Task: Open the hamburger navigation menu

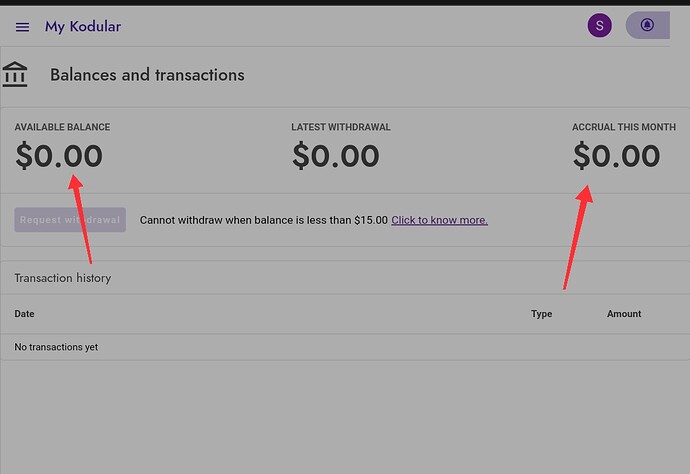Action: pyautogui.click(x=22, y=27)
